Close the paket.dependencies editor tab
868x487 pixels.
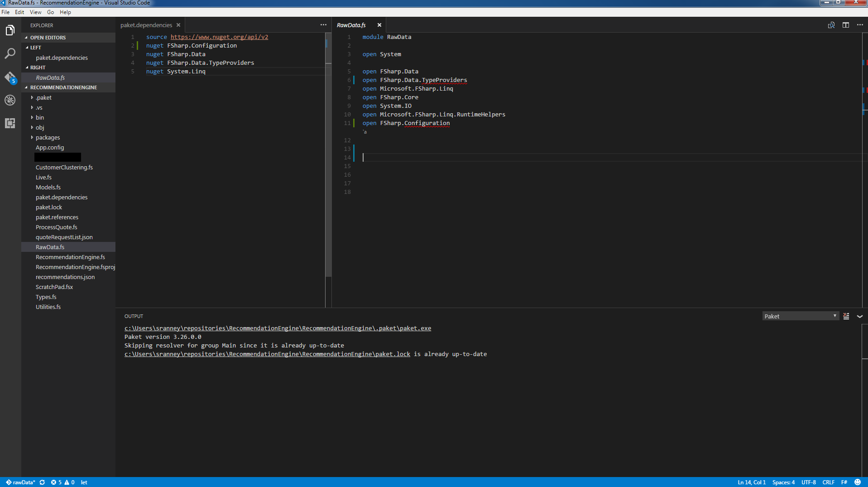178,25
